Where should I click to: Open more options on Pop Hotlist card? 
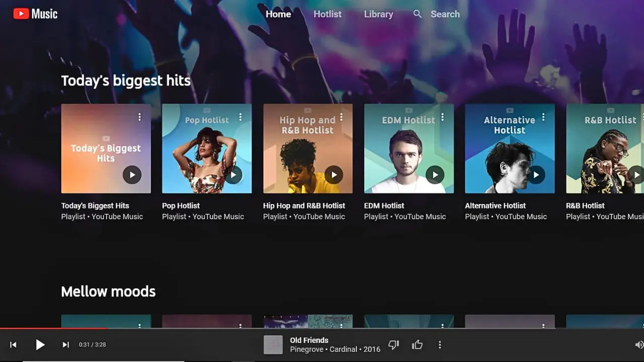[x=240, y=117]
